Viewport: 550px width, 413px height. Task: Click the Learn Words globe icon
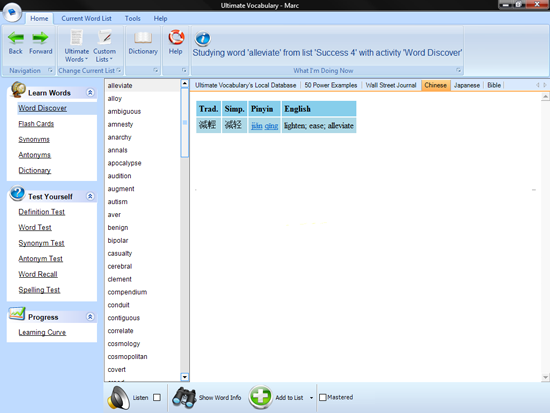pos(18,89)
